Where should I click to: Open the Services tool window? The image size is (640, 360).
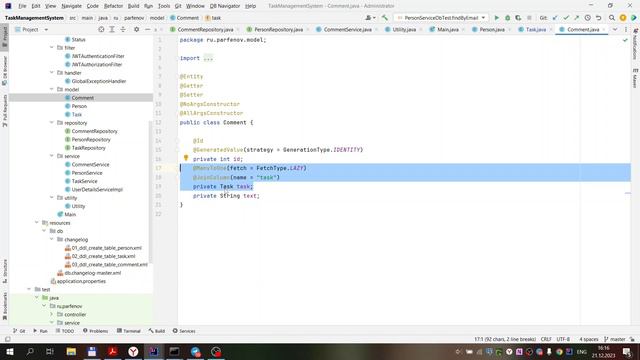point(184,331)
